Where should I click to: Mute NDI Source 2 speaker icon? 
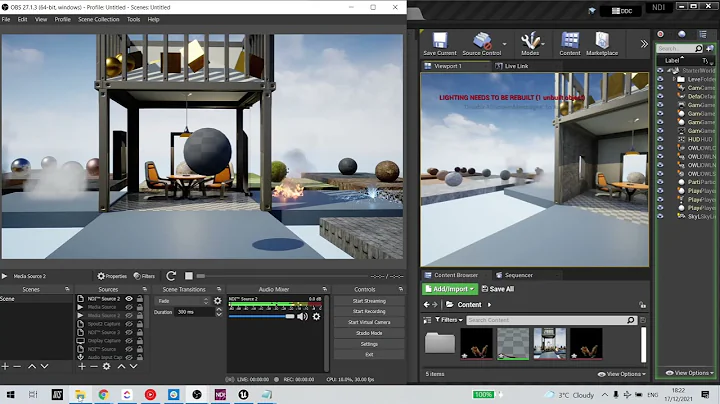tap(302, 316)
